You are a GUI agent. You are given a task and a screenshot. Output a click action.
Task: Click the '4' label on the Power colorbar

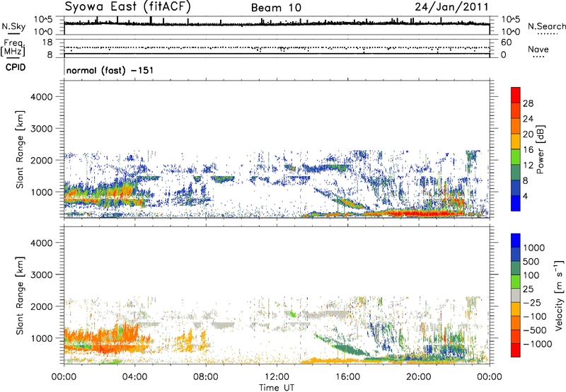point(525,196)
